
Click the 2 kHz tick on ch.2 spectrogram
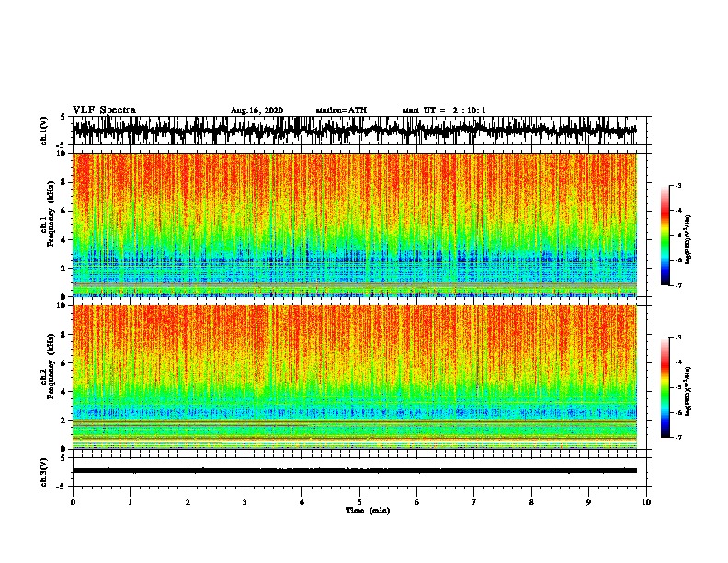63,420
